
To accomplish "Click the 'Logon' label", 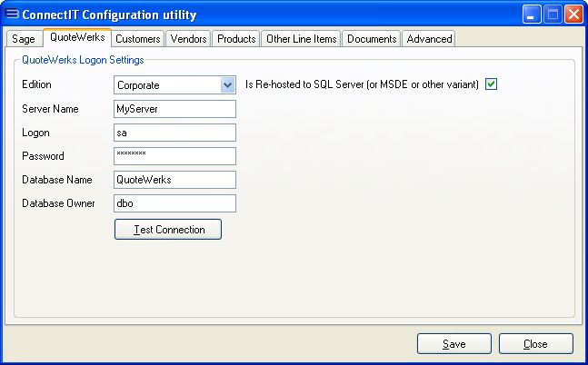I will 35,133.
